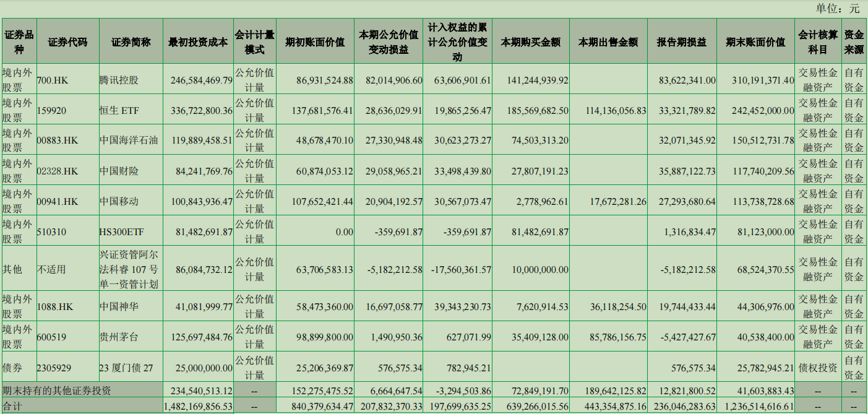The image size is (868, 414).
Task: Click the 资金来源 column header
Action: point(854,41)
